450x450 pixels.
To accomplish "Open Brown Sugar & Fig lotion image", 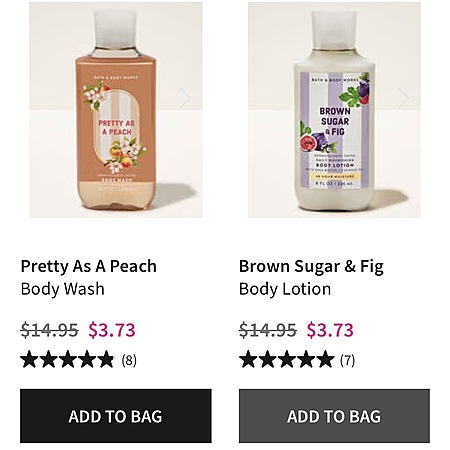I will (334, 110).
